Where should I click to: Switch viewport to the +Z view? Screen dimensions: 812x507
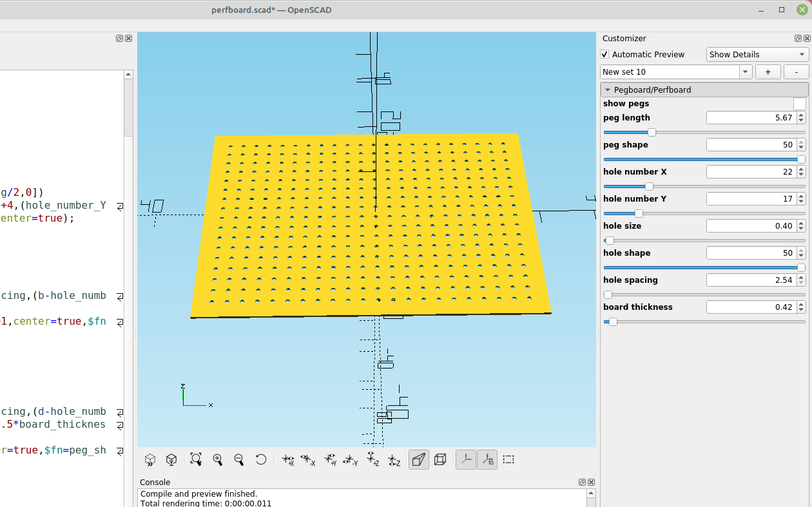click(372, 459)
